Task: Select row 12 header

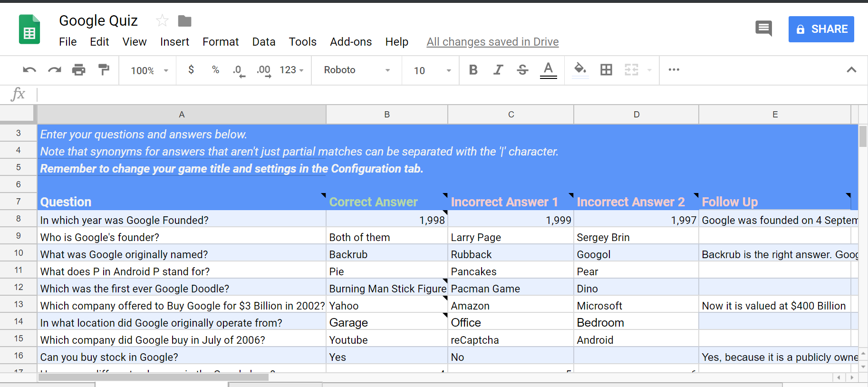Action: 19,287
